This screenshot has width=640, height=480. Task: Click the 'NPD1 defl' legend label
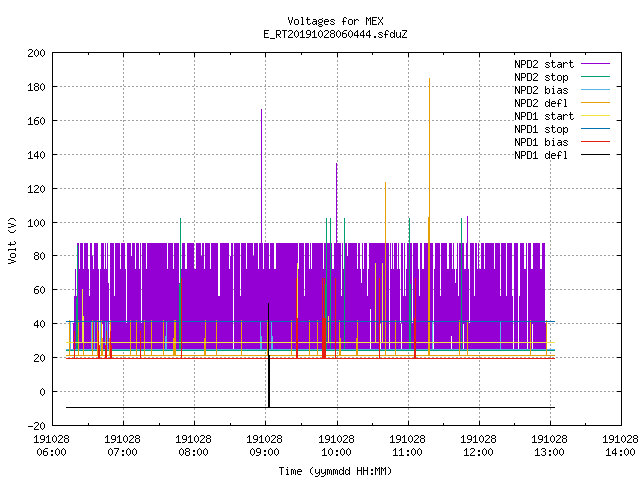click(x=541, y=155)
